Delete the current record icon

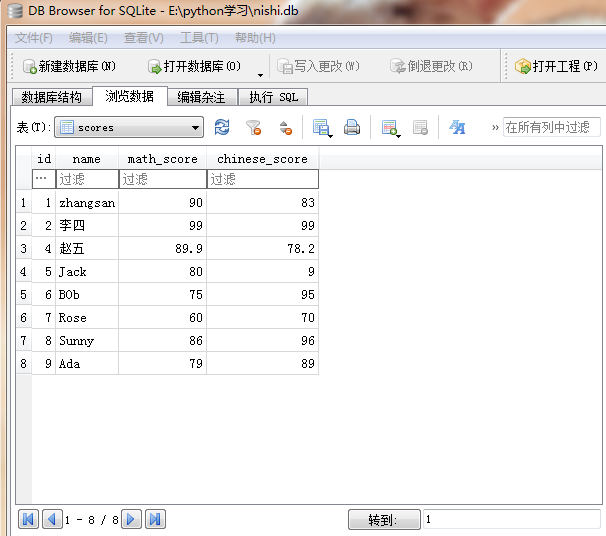point(420,127)
